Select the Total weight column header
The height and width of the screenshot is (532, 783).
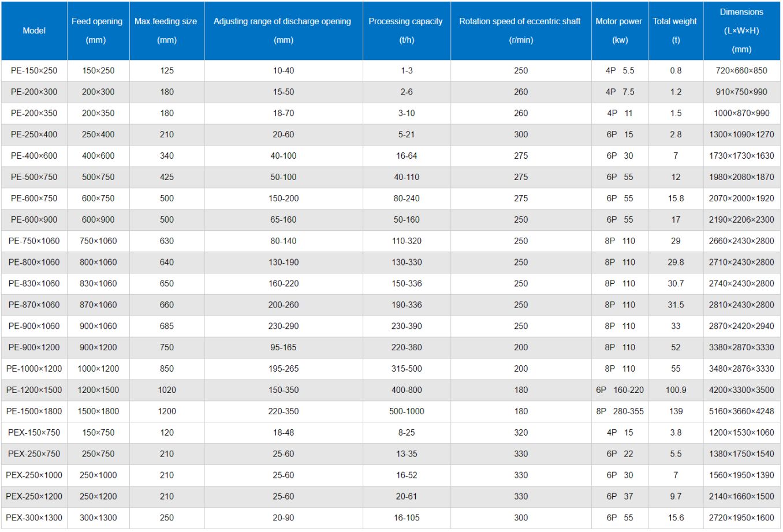click(x=675, y=31)
